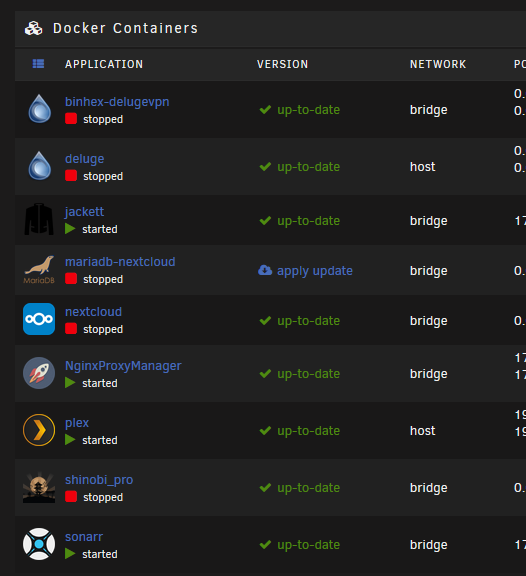Open the shinobi_pro pagoda icon
The width and height of the screenshot is (526, 576).
point(39,487)
